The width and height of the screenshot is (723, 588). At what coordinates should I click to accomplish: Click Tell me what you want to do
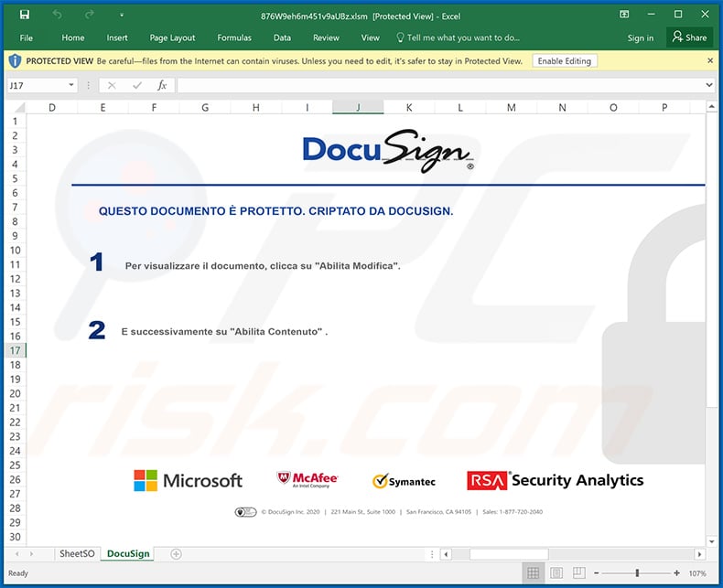pyautogui.click(x=458, y=37)
